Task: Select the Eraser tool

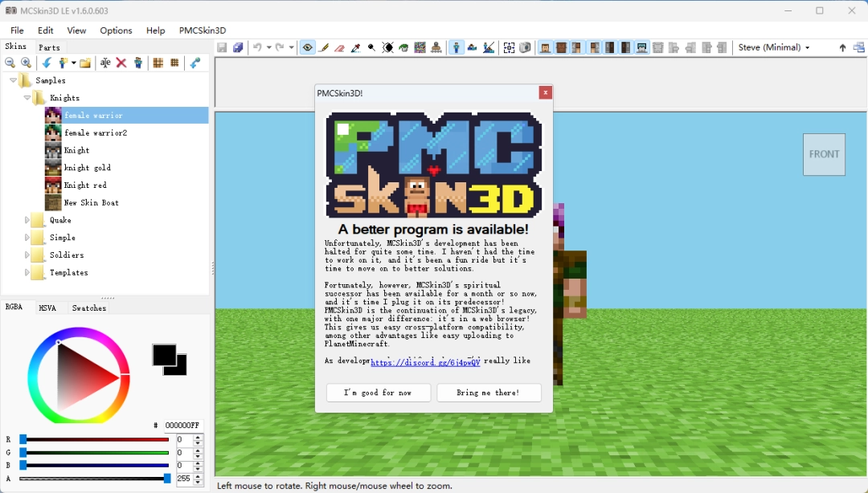Action: point(339,47)
